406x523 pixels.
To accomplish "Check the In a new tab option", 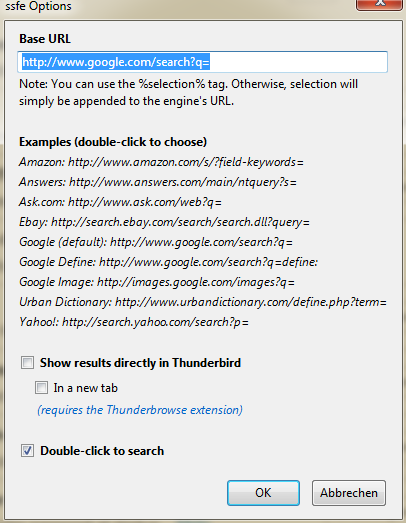I will pos(41,388).
